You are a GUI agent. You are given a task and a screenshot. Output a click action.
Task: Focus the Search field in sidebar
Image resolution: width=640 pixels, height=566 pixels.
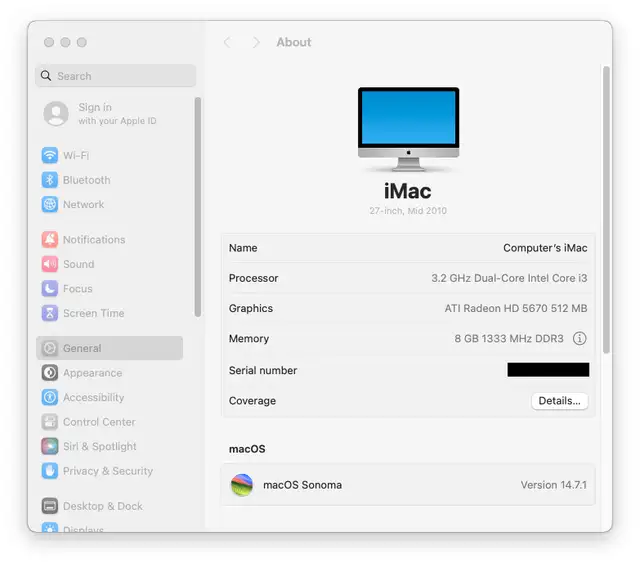(116, 76)
